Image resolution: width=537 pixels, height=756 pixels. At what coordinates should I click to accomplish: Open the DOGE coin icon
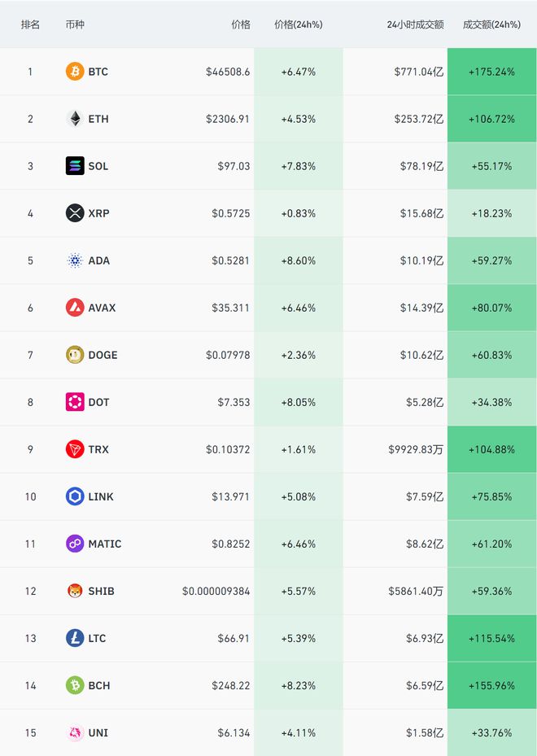click(75, 355)
